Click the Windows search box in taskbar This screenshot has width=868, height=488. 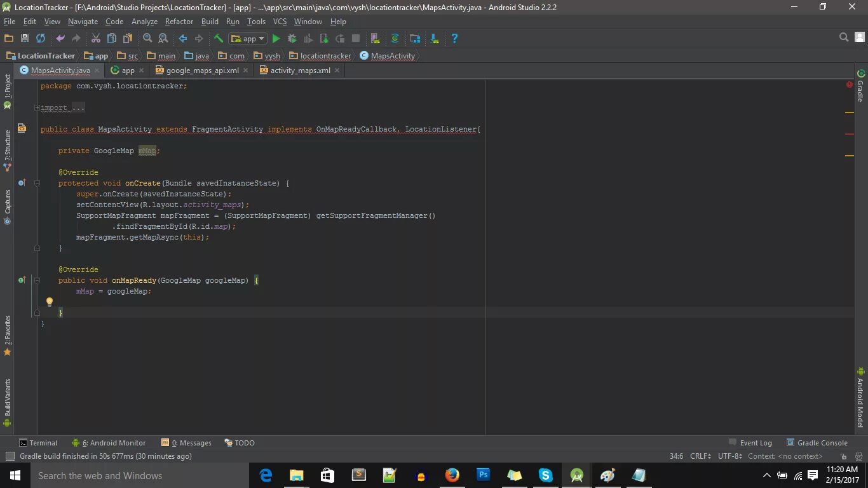[140, 475]
